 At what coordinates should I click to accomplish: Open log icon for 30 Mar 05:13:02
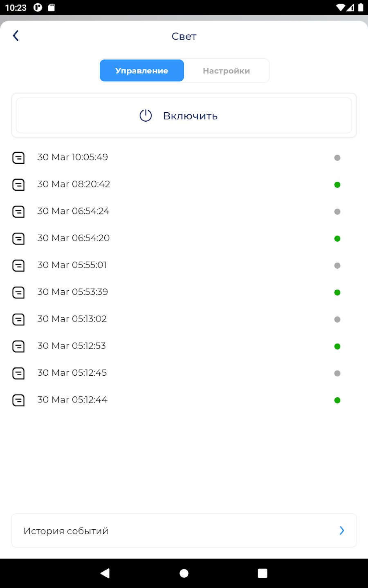pos(18,319)
